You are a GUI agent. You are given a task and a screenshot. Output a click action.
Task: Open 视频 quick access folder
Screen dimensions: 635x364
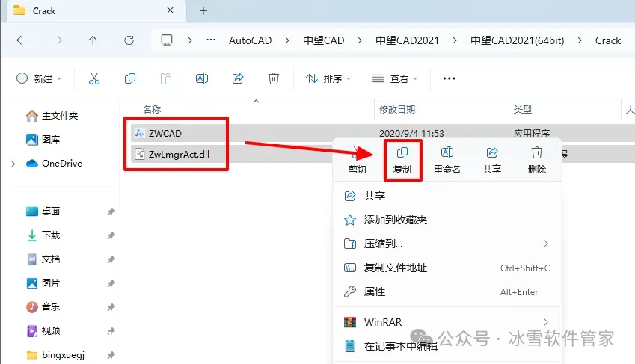coord(43,331)
